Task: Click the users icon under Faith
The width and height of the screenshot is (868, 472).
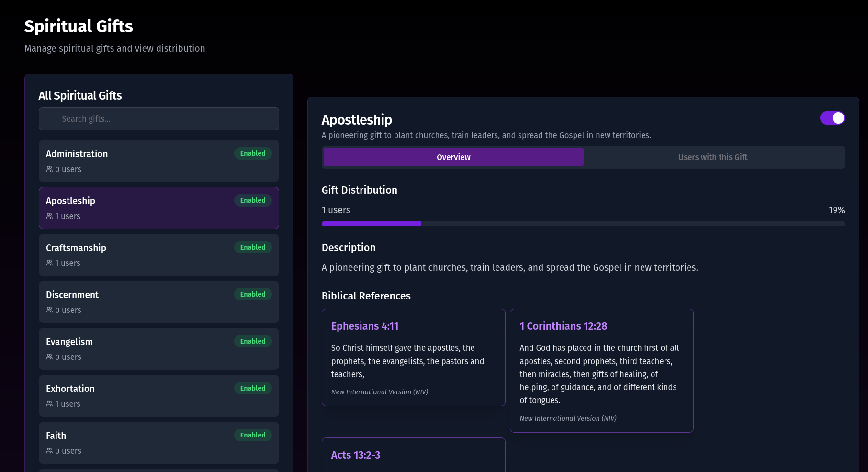Action: coord(49,451)
